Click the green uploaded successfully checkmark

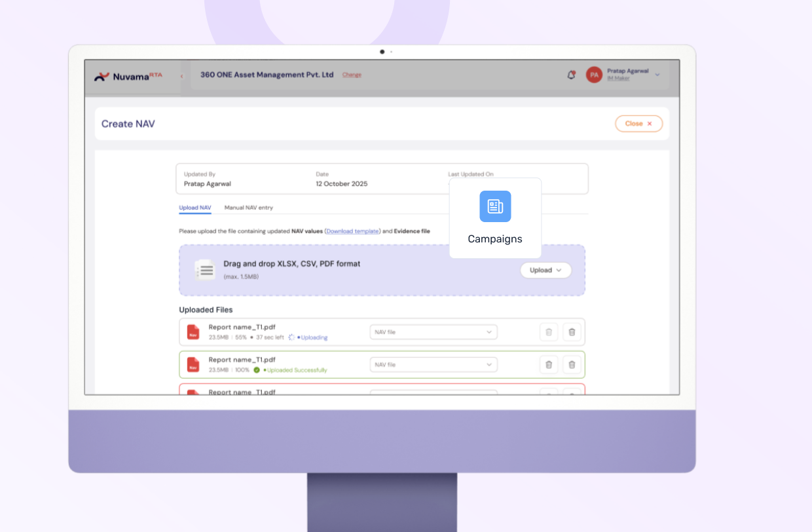[257, 370]
